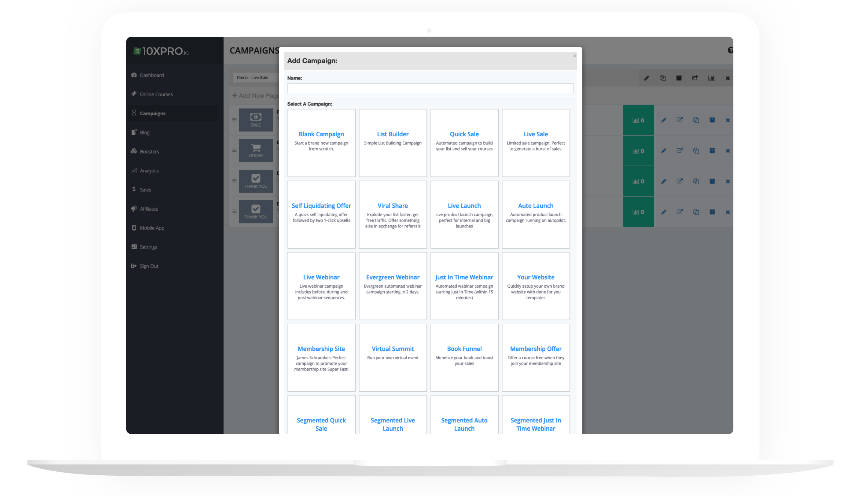Edit the SALE page with pencil icon
The image size is (868, 496).
click(x=663, y=120)
